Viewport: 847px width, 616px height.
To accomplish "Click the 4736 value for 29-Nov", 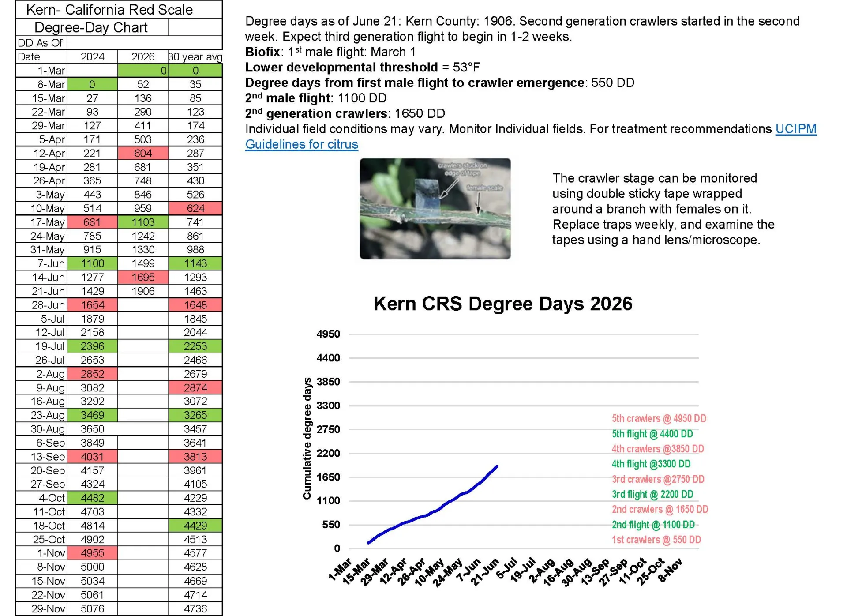I will 195,608.
